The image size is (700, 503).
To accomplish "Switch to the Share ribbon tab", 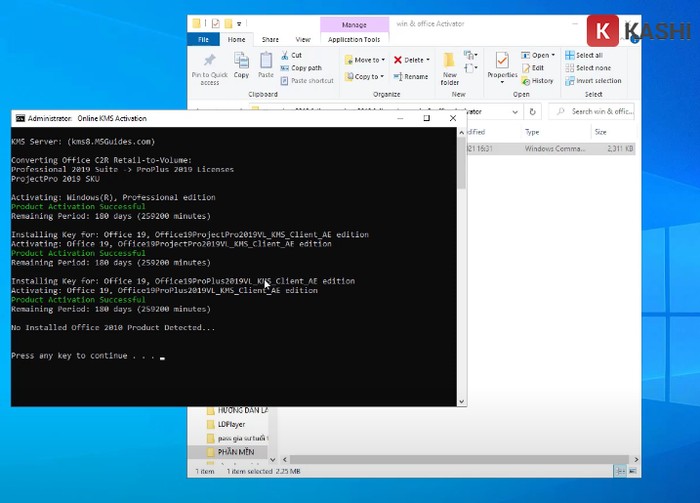I will tap(271, 39).
